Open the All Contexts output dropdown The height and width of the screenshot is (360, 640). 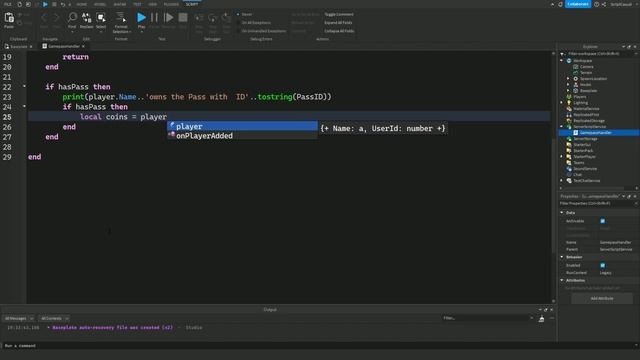tap(55, 318)
